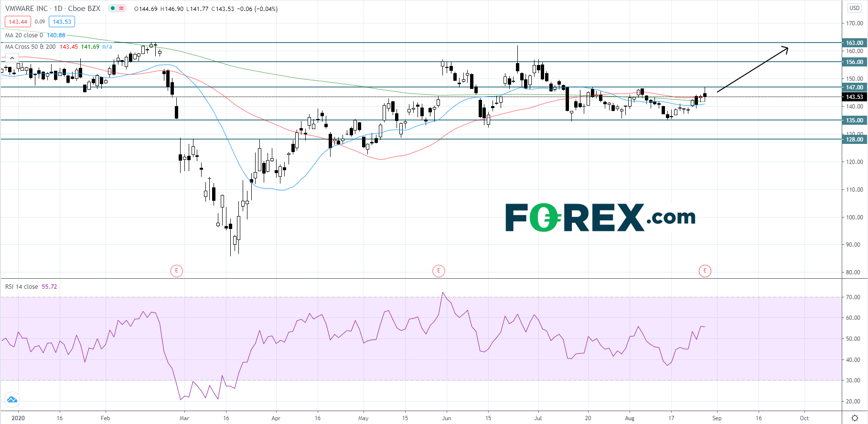Open chart settings gear icon

(855, 418)
